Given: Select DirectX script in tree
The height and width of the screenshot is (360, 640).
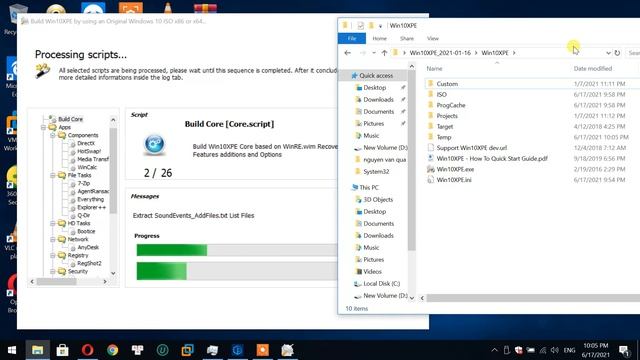Looking at the screenshot, I should pos(86,143).
